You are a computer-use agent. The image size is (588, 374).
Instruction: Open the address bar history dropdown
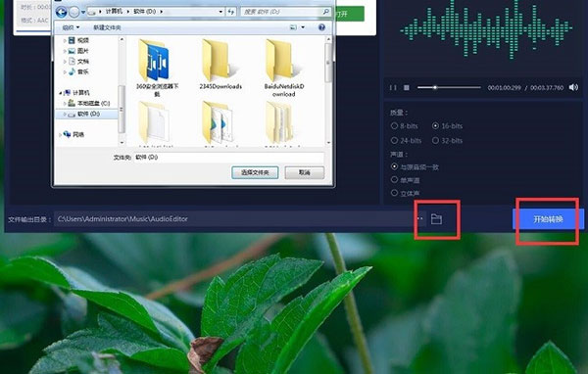[x=220, y=12]
